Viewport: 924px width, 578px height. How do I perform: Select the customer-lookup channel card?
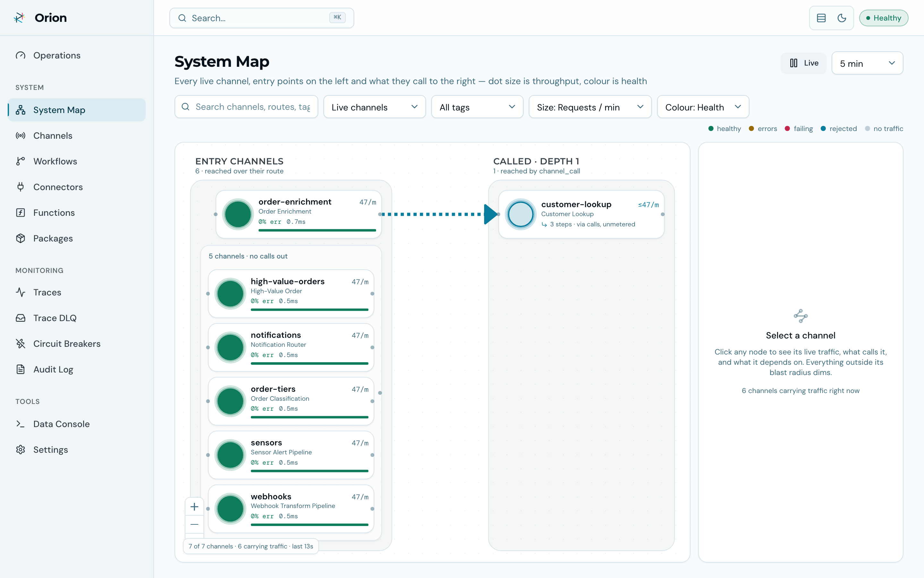581,215
